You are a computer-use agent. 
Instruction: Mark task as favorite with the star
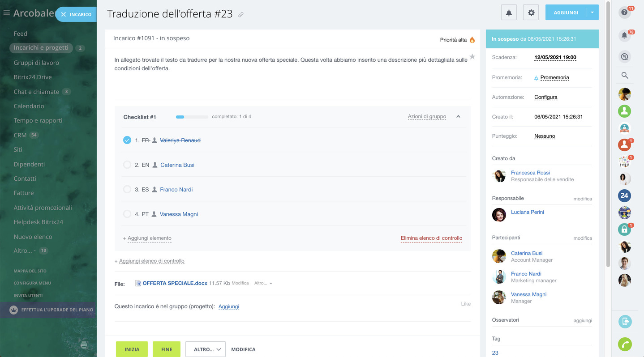click(472, 57)
